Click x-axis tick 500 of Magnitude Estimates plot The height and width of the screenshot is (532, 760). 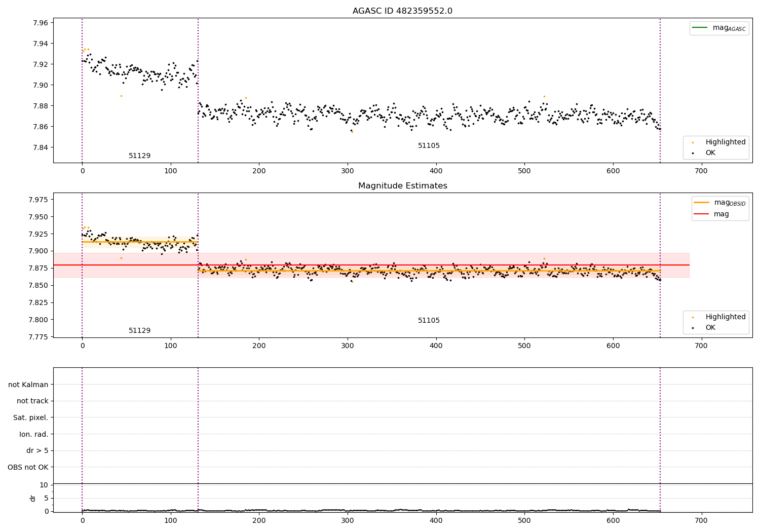tap(524, 346)
